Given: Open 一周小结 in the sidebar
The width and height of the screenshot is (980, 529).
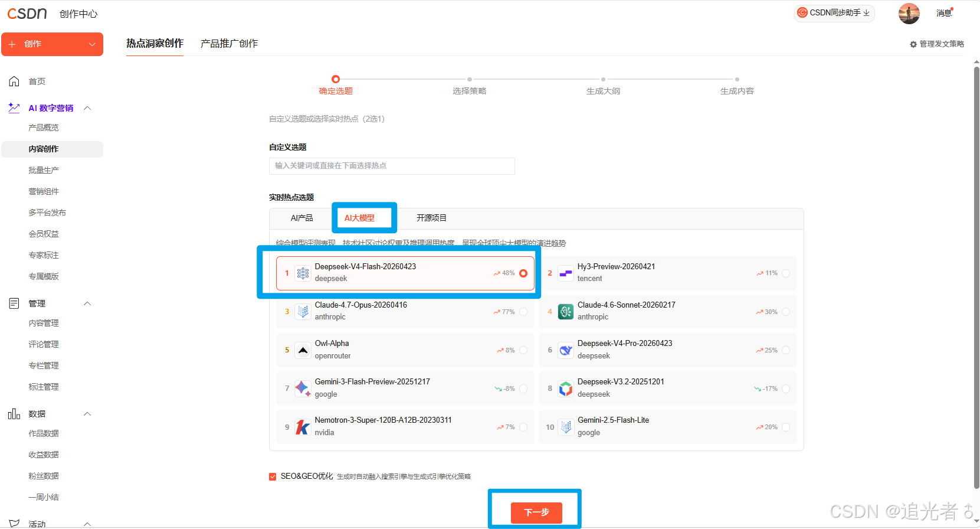Looking at the screenshot, I should [44, 497].
